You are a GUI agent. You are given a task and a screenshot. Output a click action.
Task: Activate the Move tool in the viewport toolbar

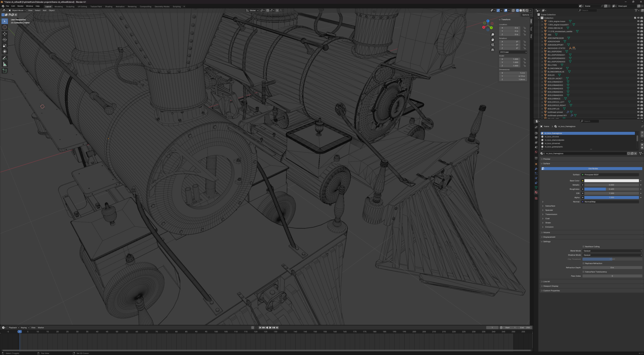point(5,34)
